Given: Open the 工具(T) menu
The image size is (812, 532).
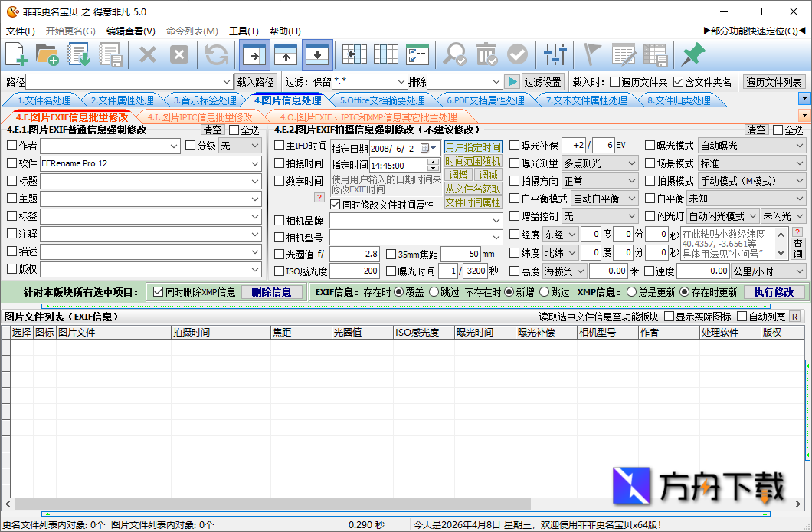Looking at the screenshot, I should [244, 31].
